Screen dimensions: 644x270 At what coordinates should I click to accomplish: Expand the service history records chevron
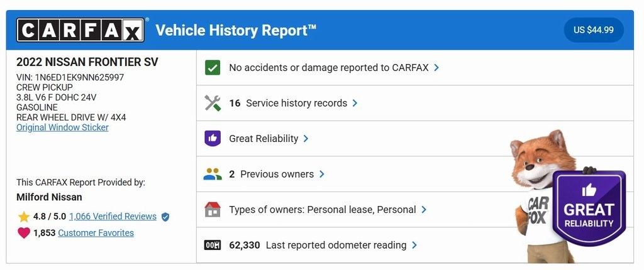355,103
